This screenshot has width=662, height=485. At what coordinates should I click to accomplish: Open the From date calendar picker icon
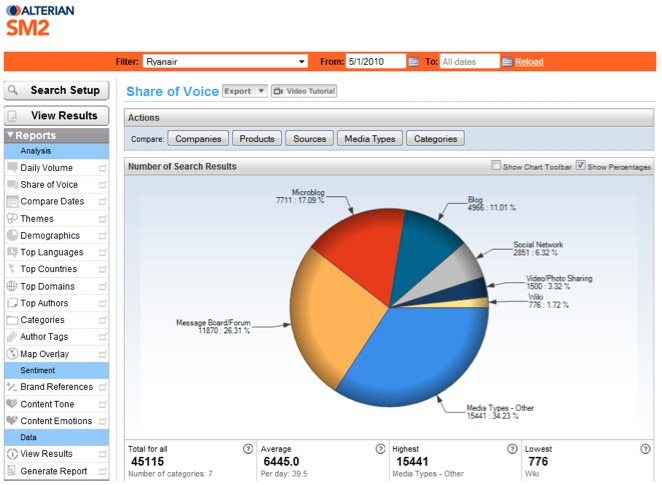point(414,62)
